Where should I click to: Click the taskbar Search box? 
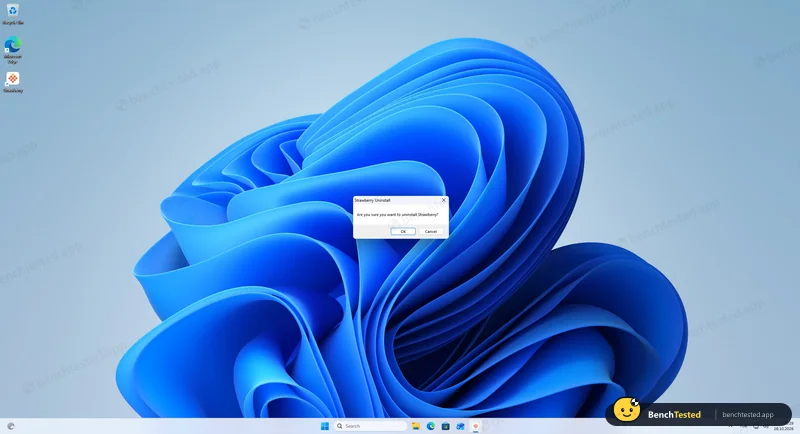click(371, 426)
